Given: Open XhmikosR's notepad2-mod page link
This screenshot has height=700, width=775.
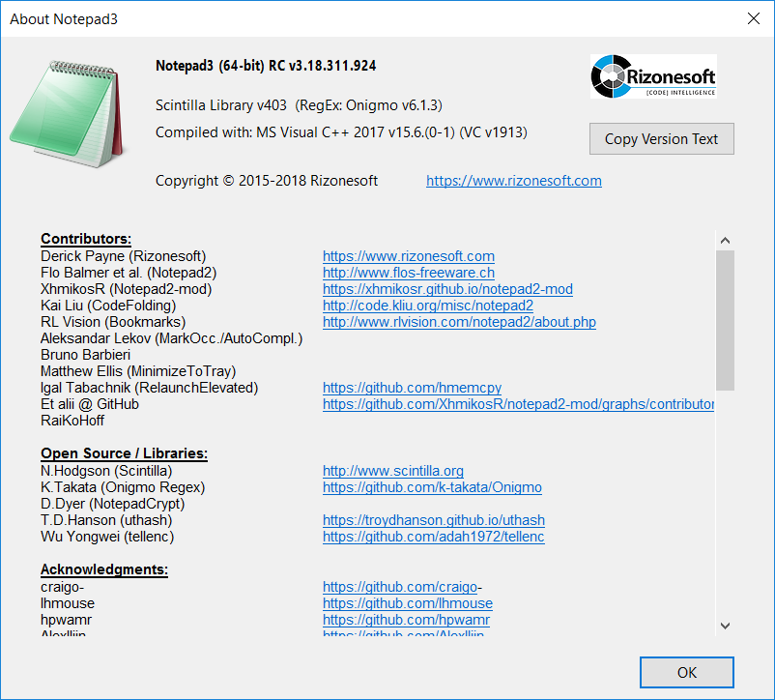Looking at the screenshot, I should (x=447, y=289).
